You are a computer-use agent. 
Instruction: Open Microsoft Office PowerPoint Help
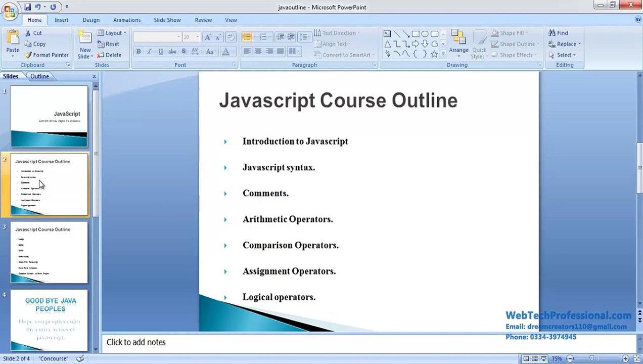click(x=638, y=20)
